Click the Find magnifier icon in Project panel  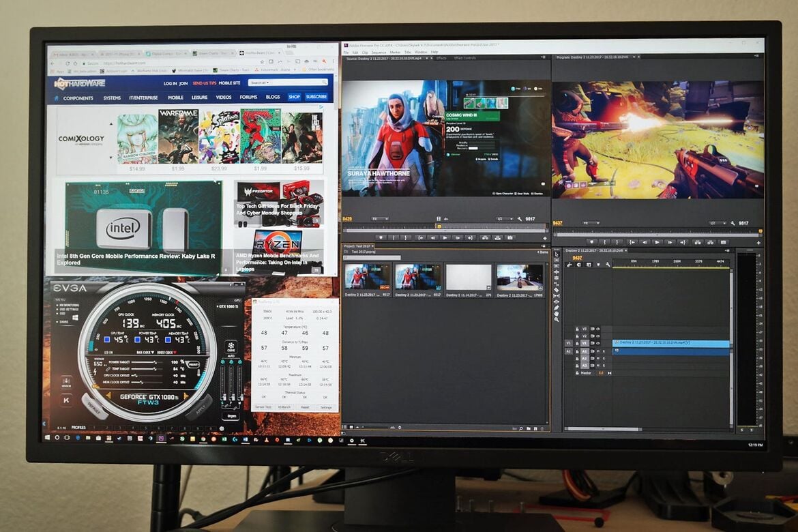click(x=521, y=428)
